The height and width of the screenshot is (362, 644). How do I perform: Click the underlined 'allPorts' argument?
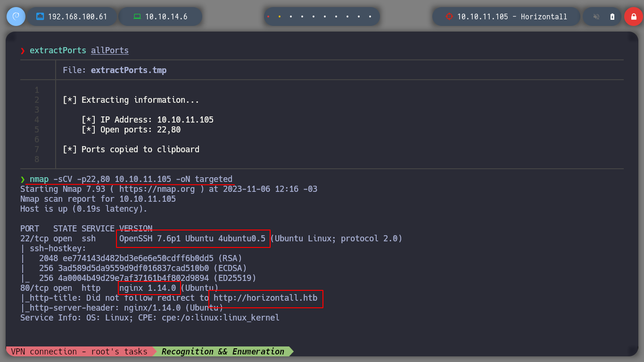click(x=110, y=50)
